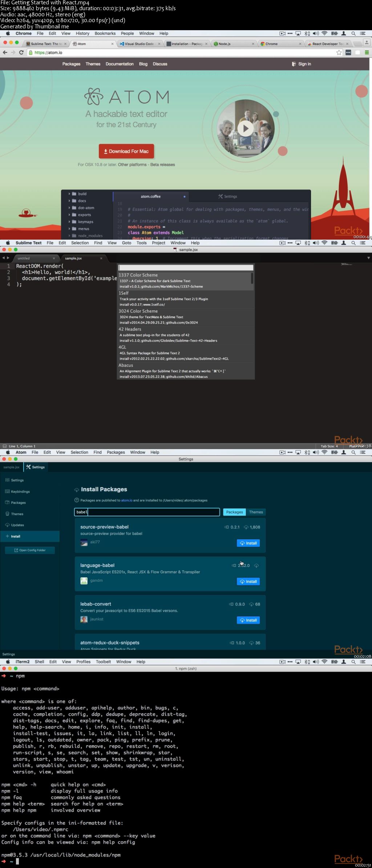
Task: Install the lebab-convert package
Action: click(248, 620)
